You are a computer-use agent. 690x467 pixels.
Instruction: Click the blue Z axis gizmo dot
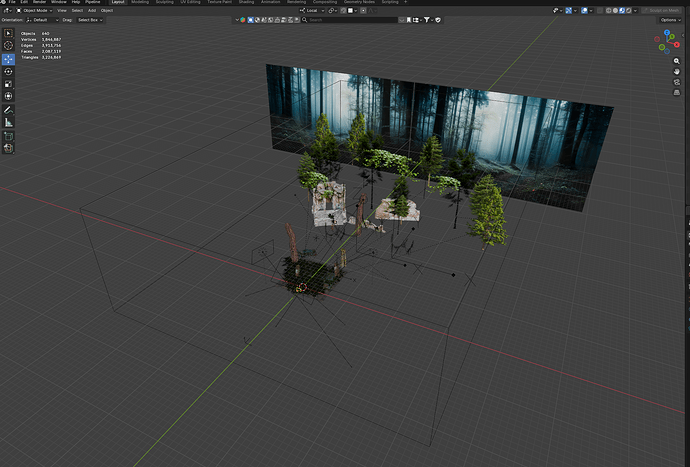coord(667,33)
